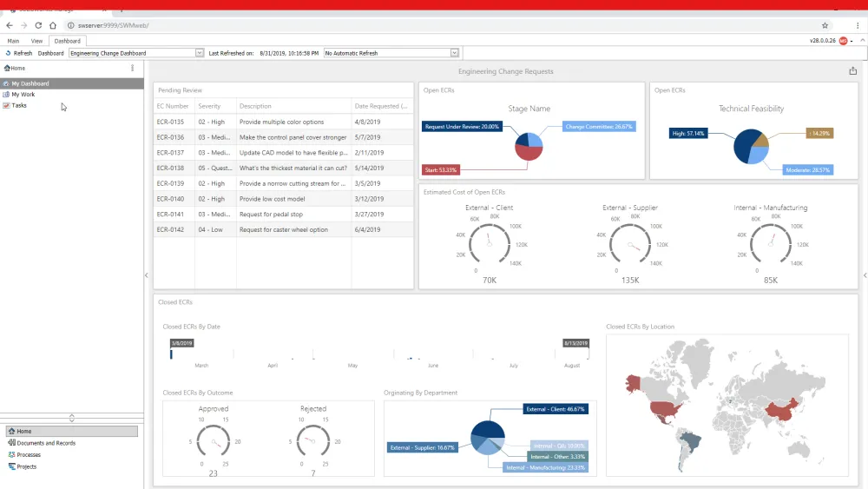Click the export icon above the dashboard

pyautogui.click(x=852, y=71)
